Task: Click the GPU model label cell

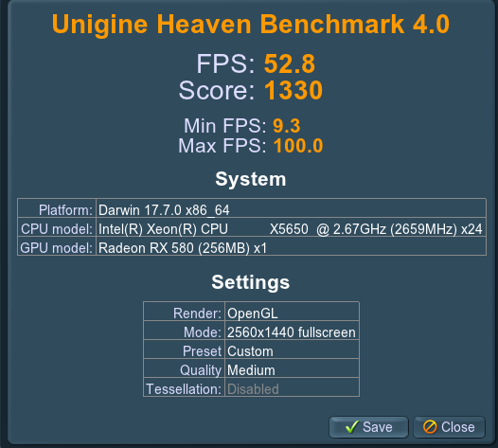Action: pyautogui.click(x=57, y=246)
